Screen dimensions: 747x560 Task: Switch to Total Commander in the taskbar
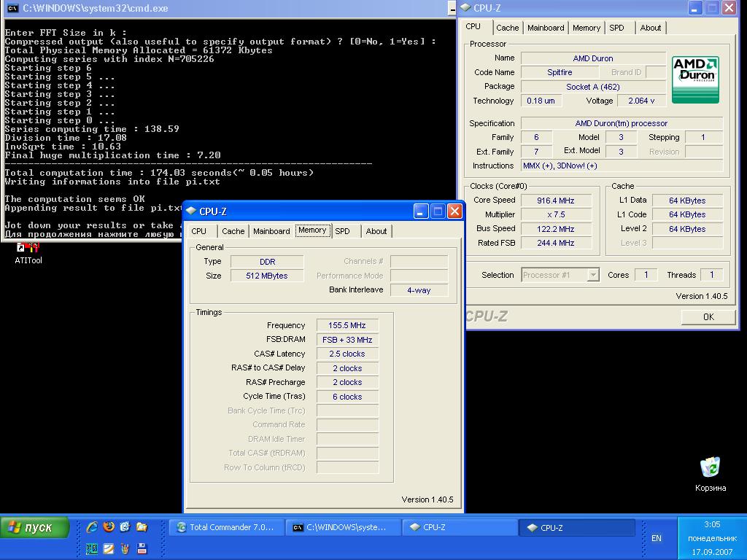pyautogui.click(x=226, y=527)
